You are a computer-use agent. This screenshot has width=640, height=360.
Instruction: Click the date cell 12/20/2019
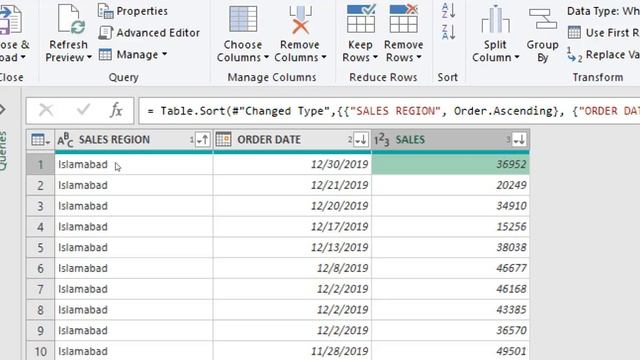coord(292,206)
